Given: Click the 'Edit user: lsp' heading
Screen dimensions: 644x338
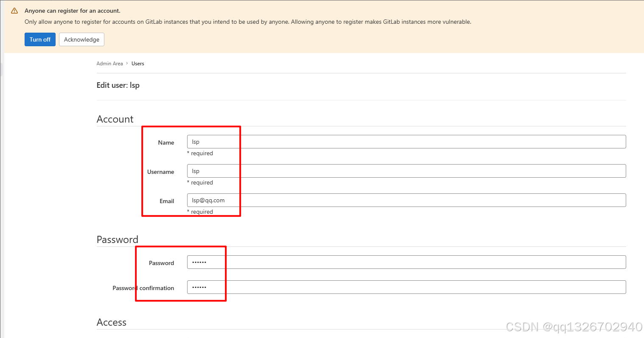Looking at the screenshot, I should pos(118,85).
